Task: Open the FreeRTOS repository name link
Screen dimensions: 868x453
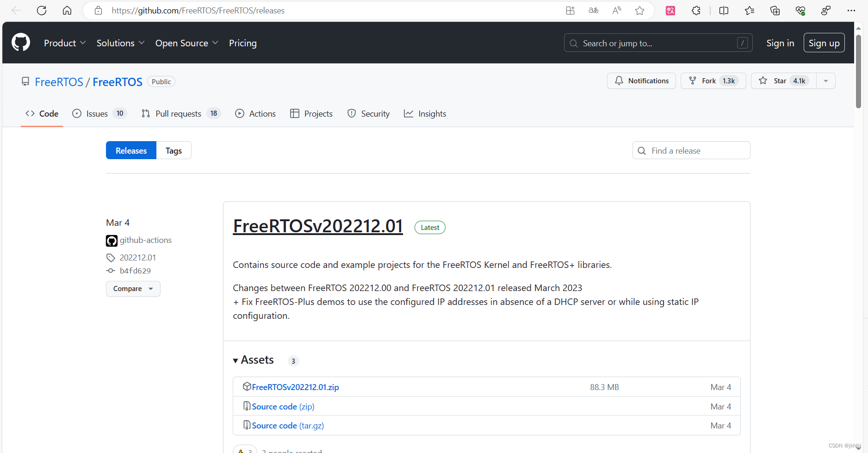Action: click(x=118, y=82)
